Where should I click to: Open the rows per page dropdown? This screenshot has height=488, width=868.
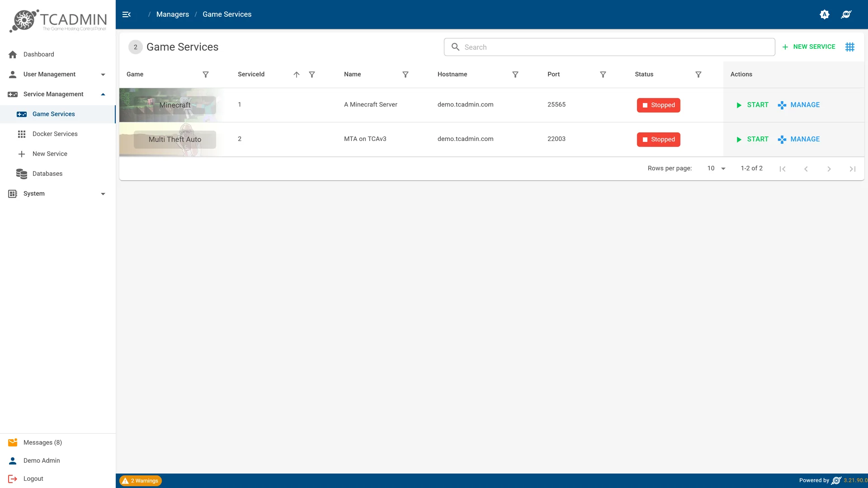pyautogui.click(x=717, y=169)
